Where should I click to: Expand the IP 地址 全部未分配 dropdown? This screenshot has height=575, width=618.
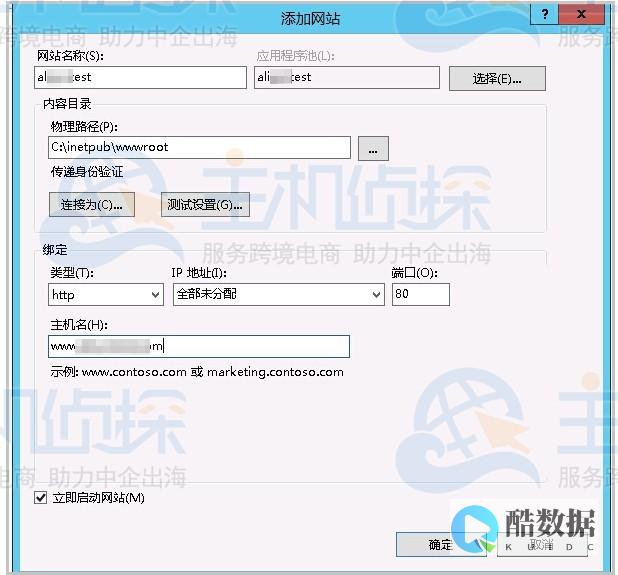tap(279, 294)
